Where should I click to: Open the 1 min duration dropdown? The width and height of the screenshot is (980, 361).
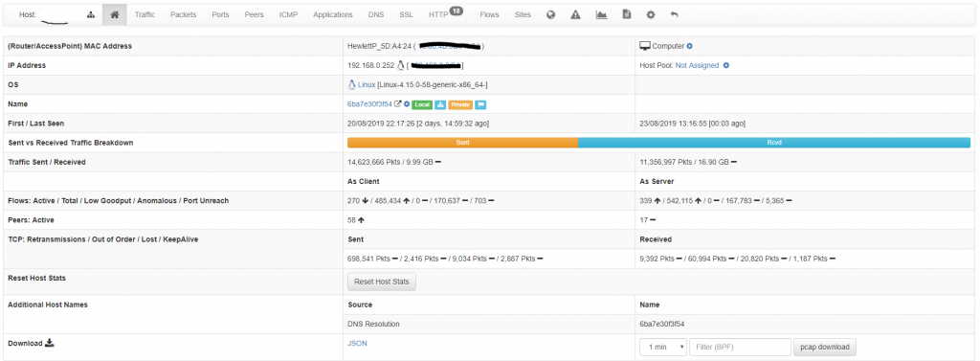pos(663,347)
